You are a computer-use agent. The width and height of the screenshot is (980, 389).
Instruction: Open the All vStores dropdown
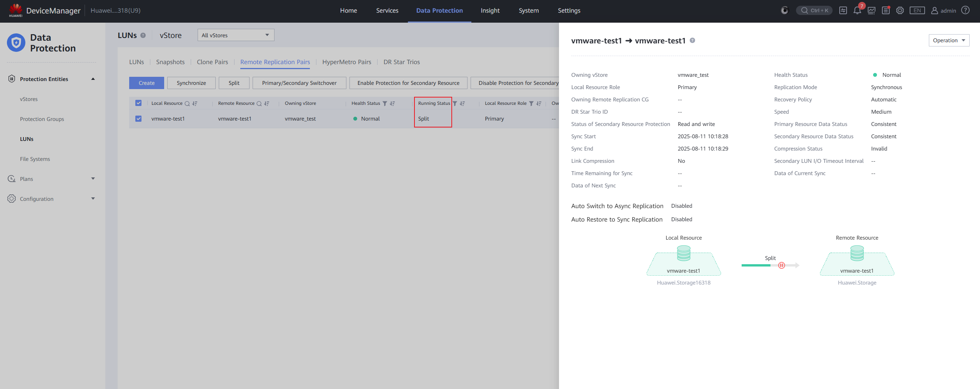(x=236, y=35)
